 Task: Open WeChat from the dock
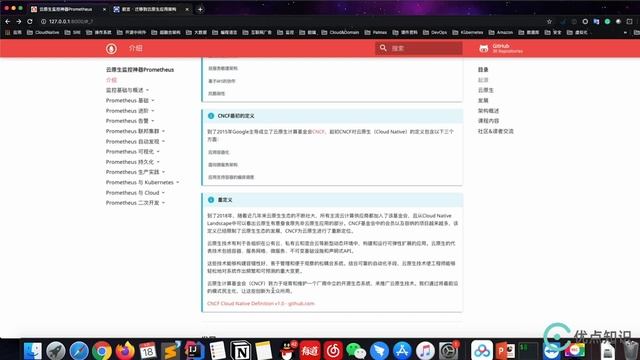(356, 351)
